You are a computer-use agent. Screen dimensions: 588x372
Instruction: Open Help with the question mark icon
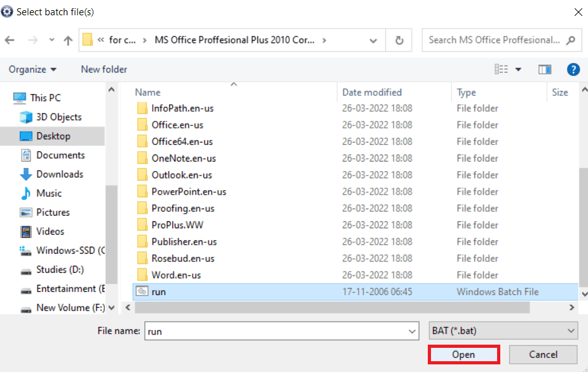(x=573, y=69)
